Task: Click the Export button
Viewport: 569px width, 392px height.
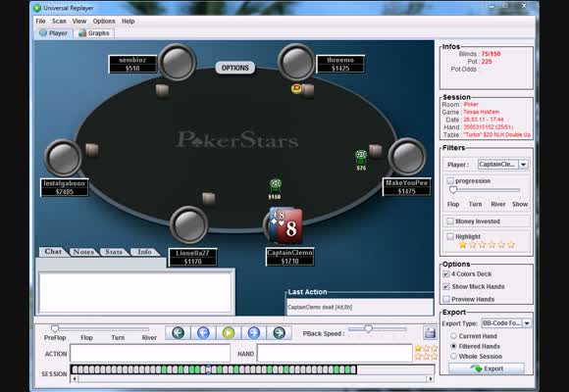Action: pos(487,368)
